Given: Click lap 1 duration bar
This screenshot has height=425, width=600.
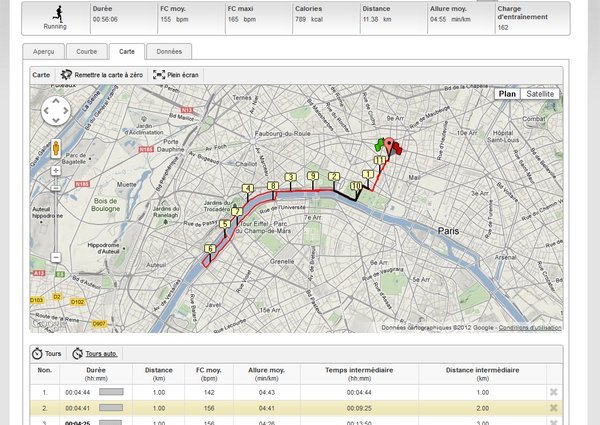Looking at the screenshot, I should [x=111, y=392].
